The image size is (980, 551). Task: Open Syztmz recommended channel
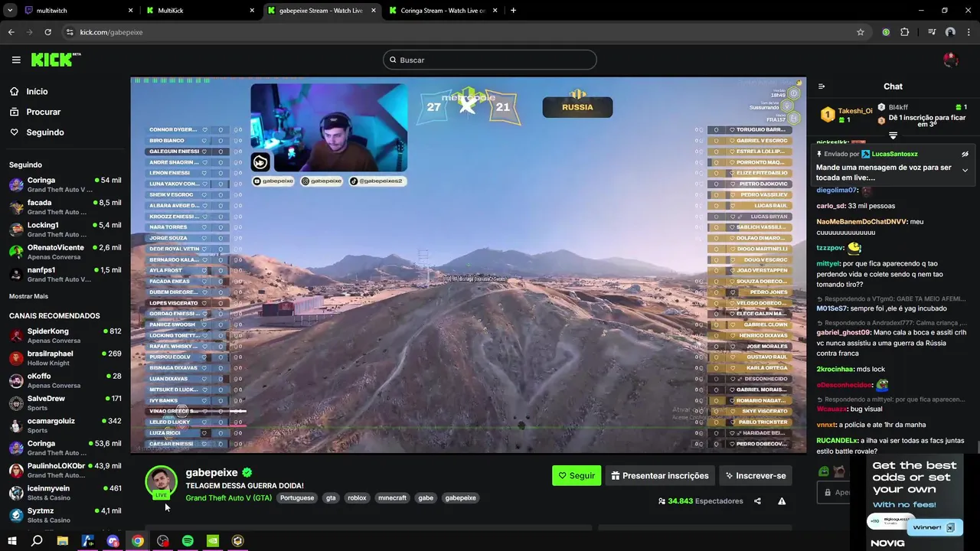tap(65, 515)
